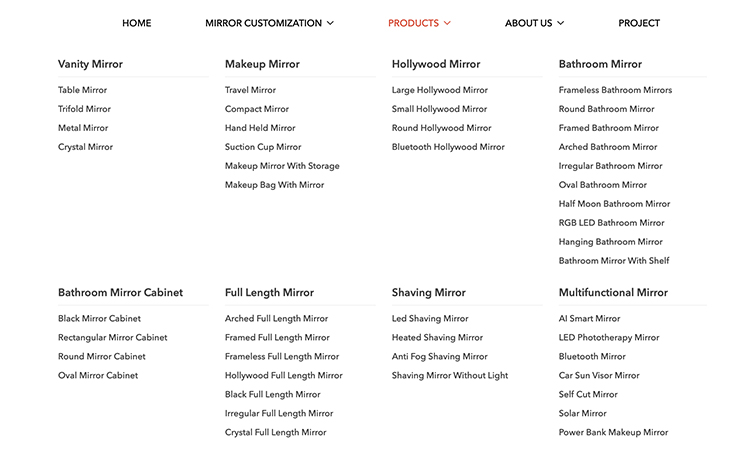This screenshot has width=750, height=450.
Task: Collapse the Products dropdown chevron
Action: 447,23
